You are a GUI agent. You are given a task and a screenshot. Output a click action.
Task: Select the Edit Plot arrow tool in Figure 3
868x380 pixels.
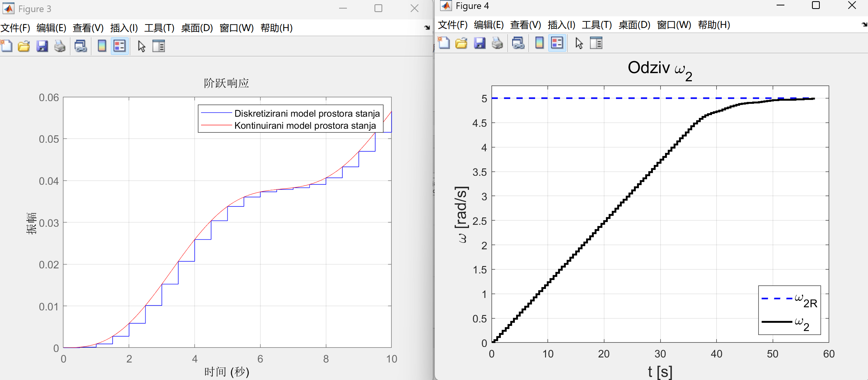142,46
